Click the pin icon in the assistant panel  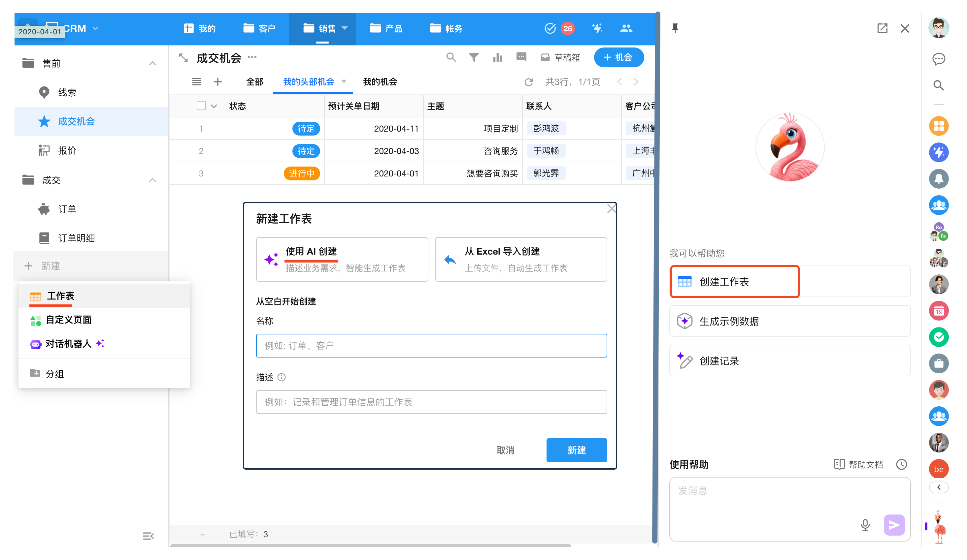[x=675, y=28]
